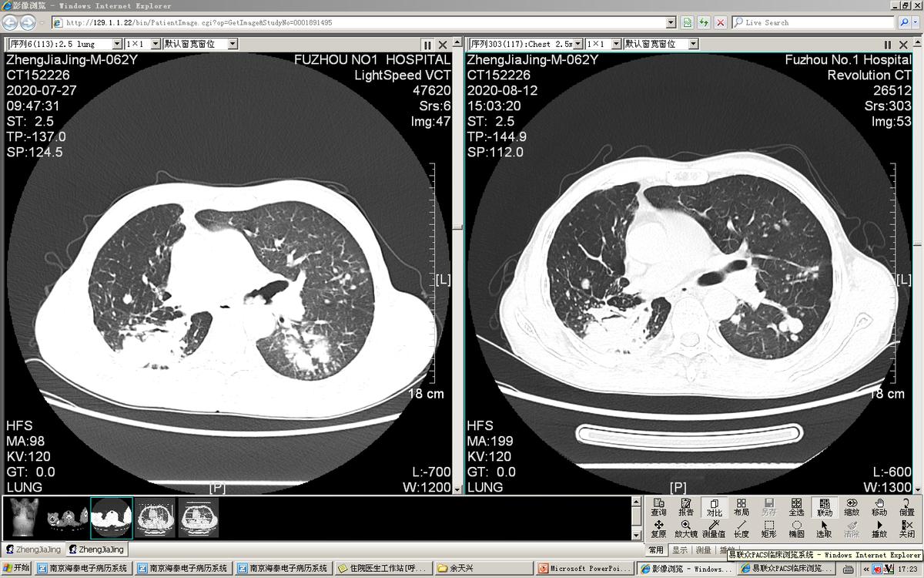Close the right CT viewport
Viewport: 924px width, 578px height.
pyautogui.click(x=904, y=45)
